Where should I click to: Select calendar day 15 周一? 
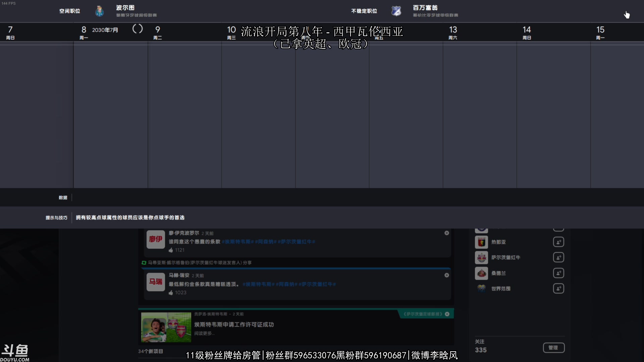(x=600, y=33)
